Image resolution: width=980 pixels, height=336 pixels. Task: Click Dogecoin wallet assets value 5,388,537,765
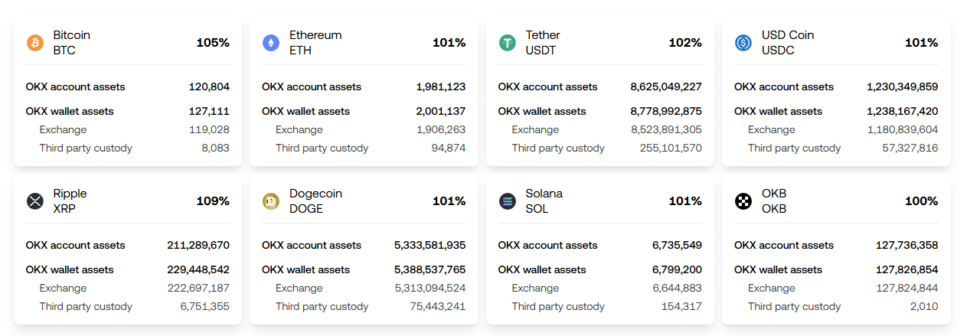[430, 270]
